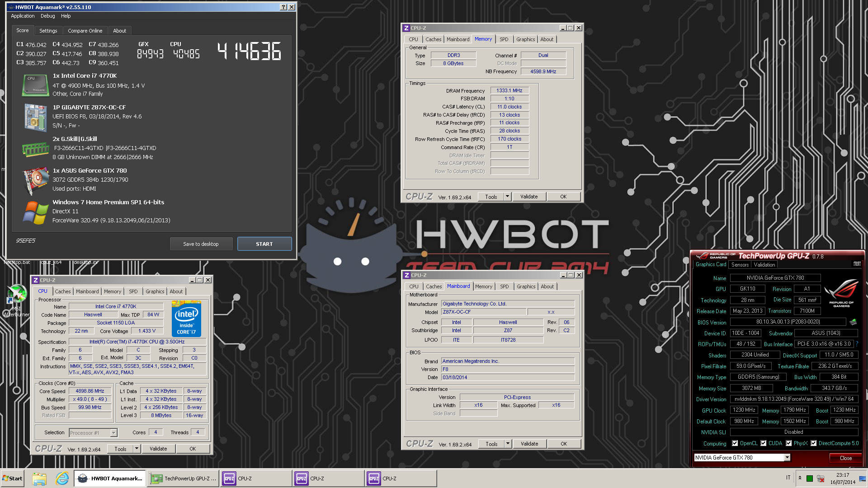Click OK in CPU-Z Mainboard window
This screenshot has height=488, width=868.
click(563, 444)
